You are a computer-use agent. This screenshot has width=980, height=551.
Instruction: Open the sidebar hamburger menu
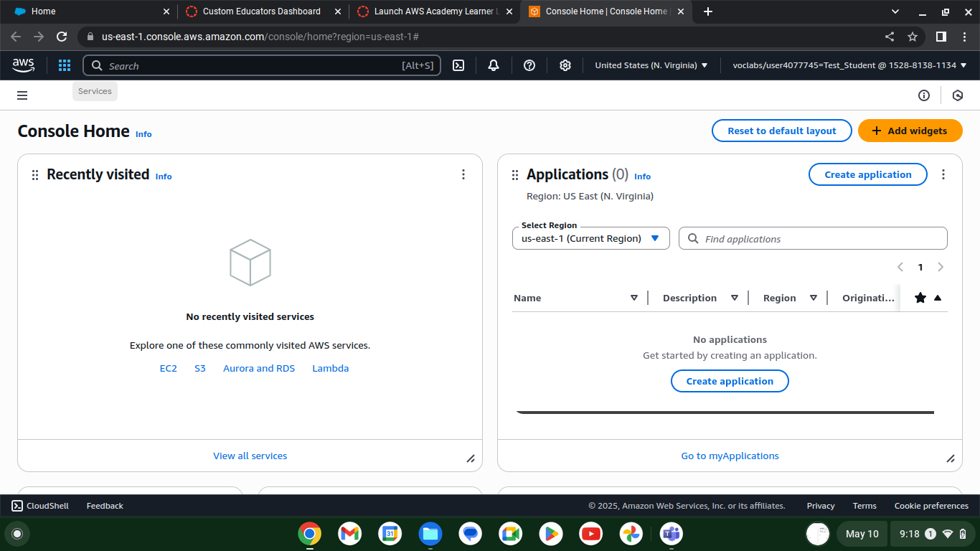[x=22, y=95]
